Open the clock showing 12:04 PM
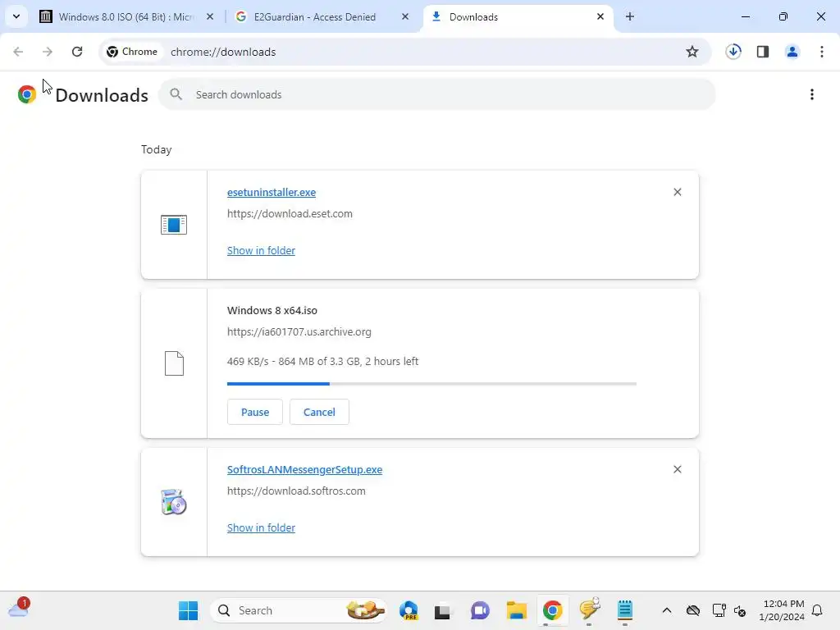 tap(782, 610)
